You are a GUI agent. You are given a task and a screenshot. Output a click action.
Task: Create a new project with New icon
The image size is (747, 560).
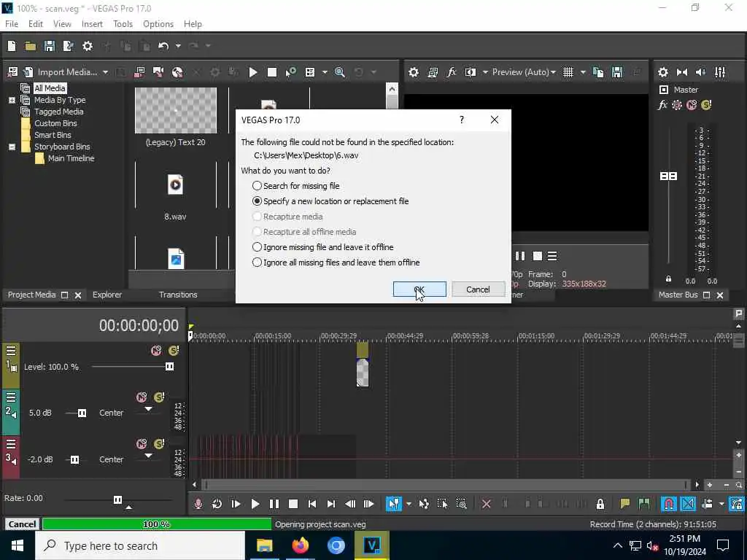12,46
